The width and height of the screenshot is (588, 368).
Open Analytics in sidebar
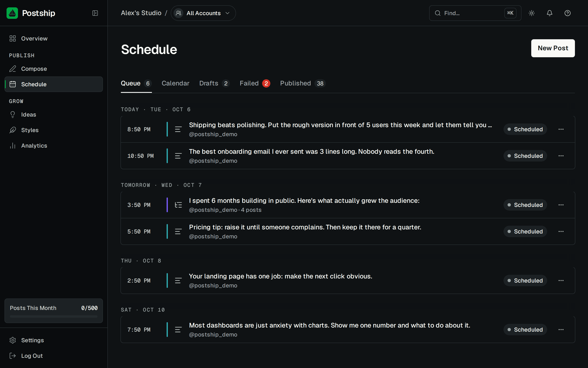(x=53, y=146)
